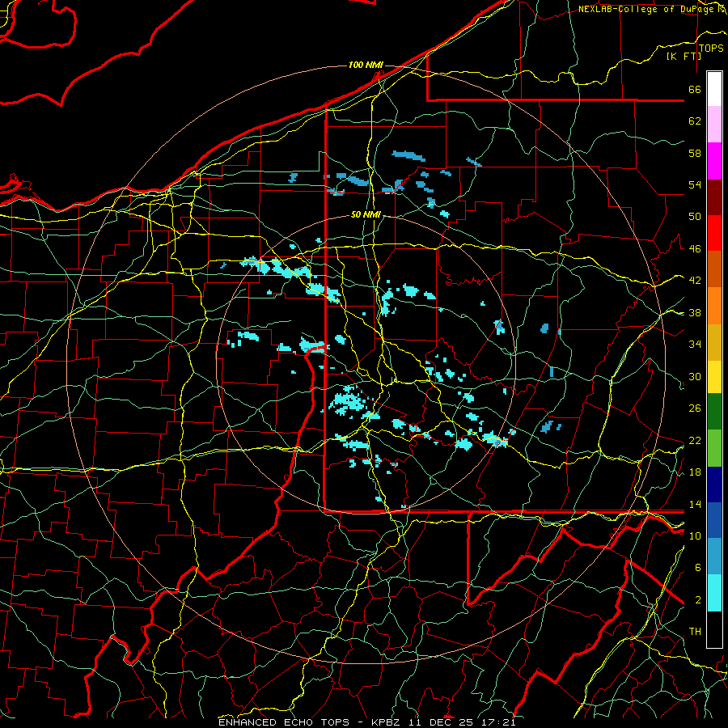Click the '42' legend value
Image resolution: width=728 pixels, height=728 pixels.
click(695, 281)
